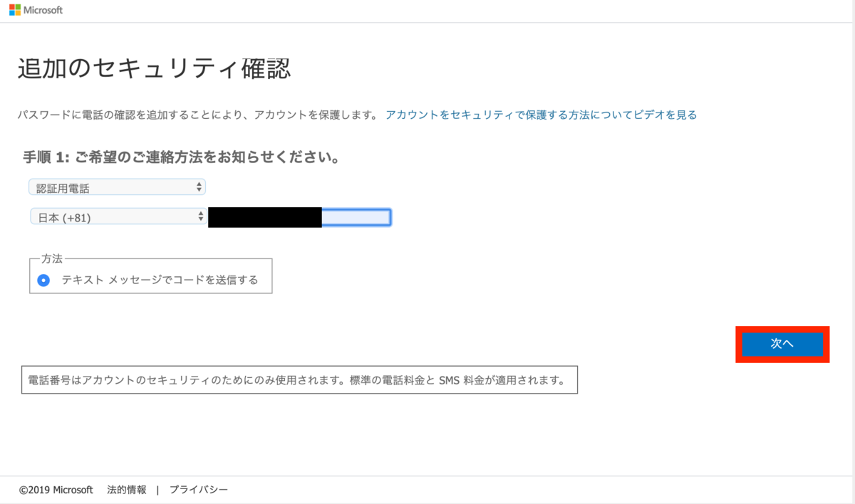Viewport: 855px width, 504px height.
Task: Open the account security video link
Action: pyautogui.click(x=541, y=114)
